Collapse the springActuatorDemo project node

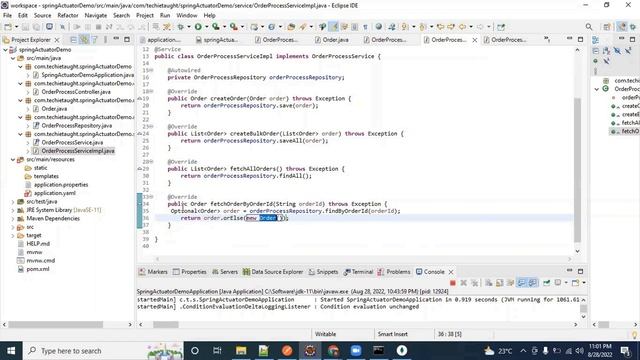pyautogui.click(x=6, y=50)
